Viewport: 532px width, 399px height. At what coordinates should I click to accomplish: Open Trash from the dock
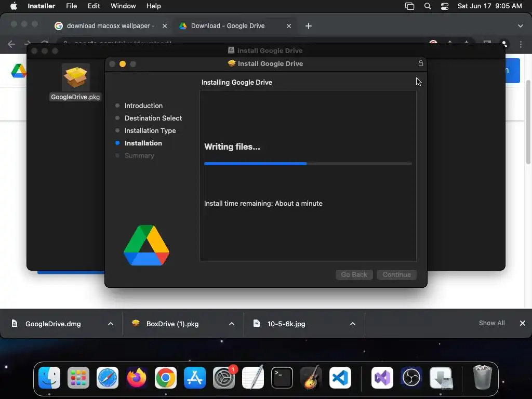tap(482, 377)
